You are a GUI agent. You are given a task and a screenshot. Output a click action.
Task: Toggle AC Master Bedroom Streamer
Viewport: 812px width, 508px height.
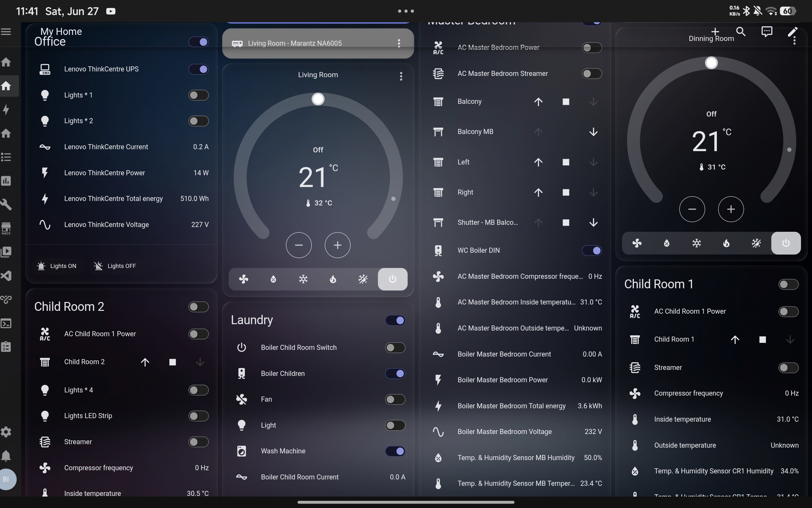[x=592, y=74]
